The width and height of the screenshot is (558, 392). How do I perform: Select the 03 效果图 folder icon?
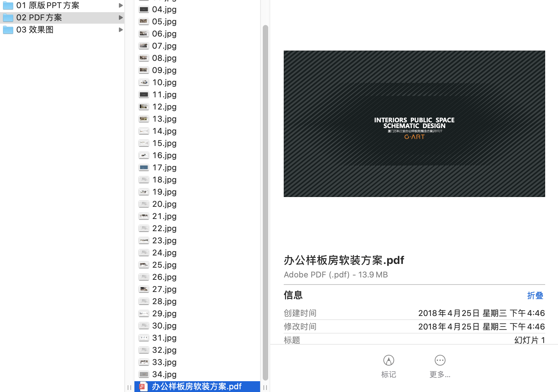8,30
